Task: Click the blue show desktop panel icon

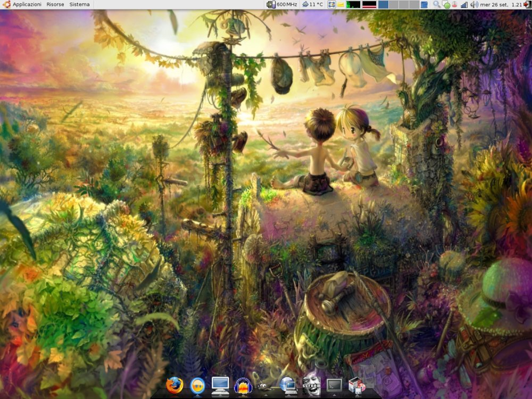Action: click(424, 4)
